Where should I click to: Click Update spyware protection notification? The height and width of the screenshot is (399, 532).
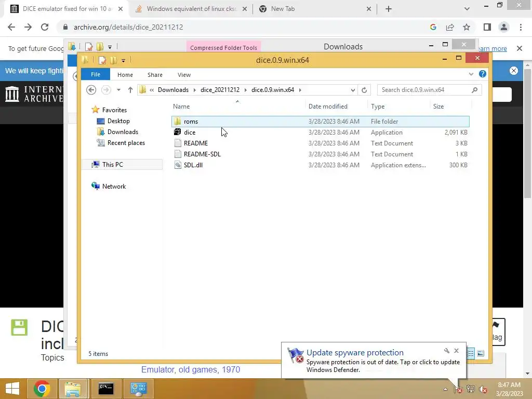coord(374,361)
